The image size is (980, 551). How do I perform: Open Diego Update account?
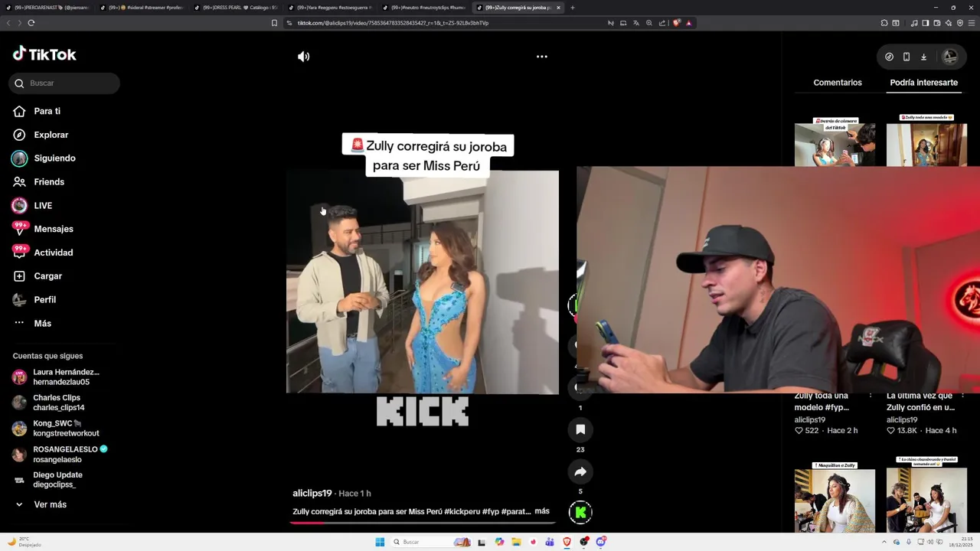(x=57, y=480)
